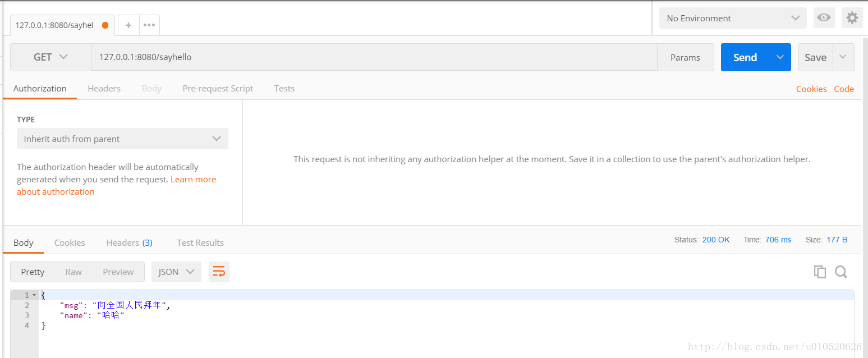Viewport: 868px width, 358px height.
Task: Open the auth TYPE Inherit auth dropdown
Action: click(122, 139)
